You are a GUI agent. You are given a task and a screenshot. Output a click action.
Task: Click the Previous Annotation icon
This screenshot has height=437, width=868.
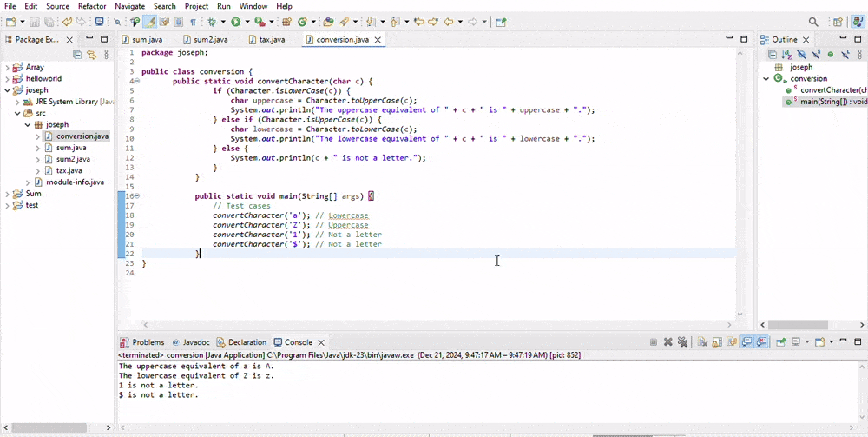393,23
